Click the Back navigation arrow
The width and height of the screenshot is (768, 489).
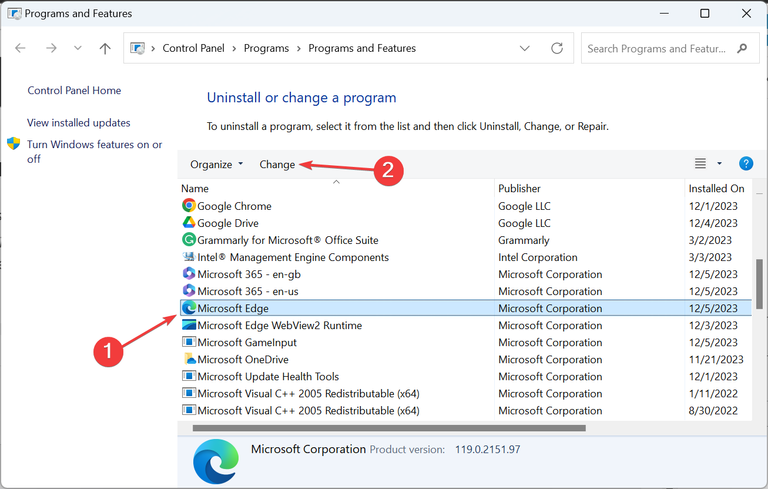click(21, 48)
